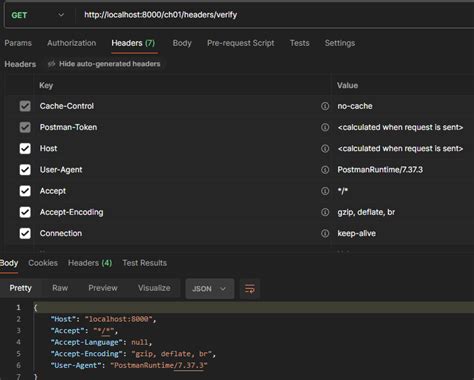
Task: Select the request Headers (7) tab
Action: click(x=133, y=43)
